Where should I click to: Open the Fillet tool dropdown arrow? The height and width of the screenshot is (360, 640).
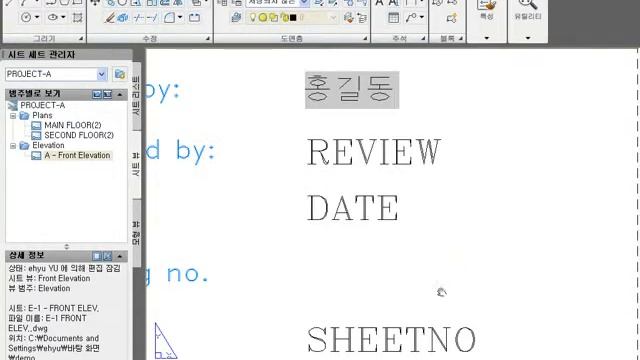click(180, 18)
